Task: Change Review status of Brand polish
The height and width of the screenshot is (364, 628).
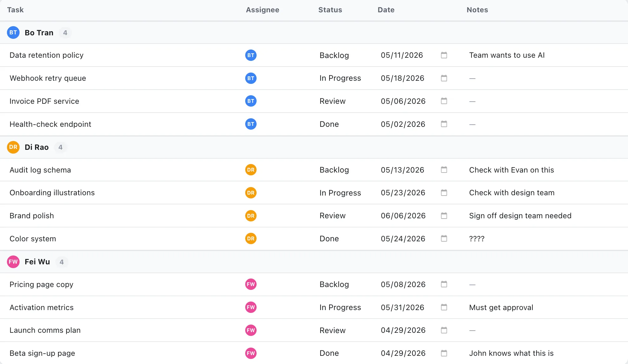Action: (x=332, y=216)
